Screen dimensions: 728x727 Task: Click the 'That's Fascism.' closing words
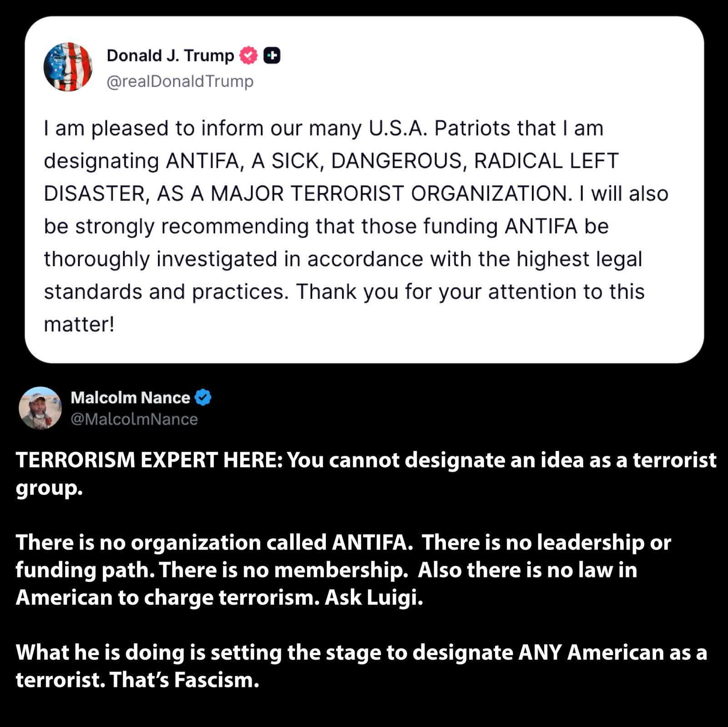[x=184, y=680]
